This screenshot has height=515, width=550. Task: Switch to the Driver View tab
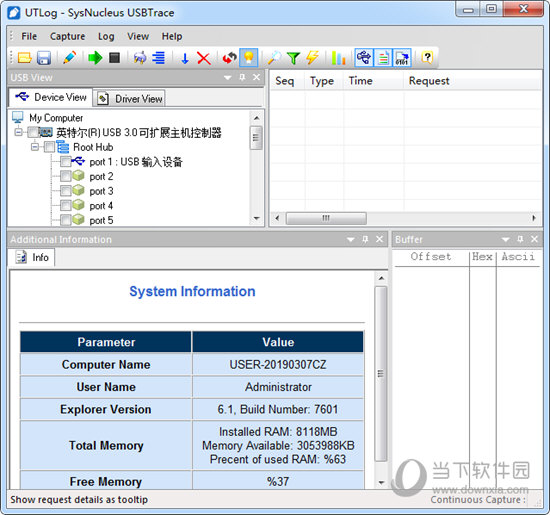[x=129, y=99]
